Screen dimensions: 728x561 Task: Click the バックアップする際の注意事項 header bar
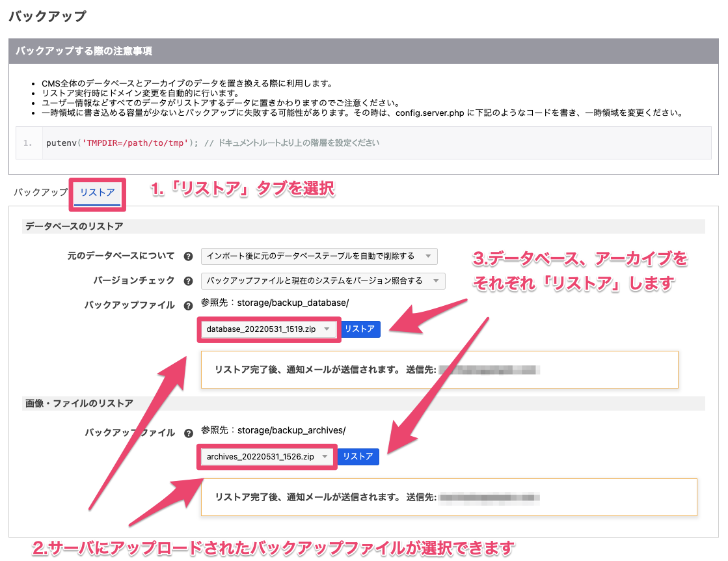coord(363,51)
